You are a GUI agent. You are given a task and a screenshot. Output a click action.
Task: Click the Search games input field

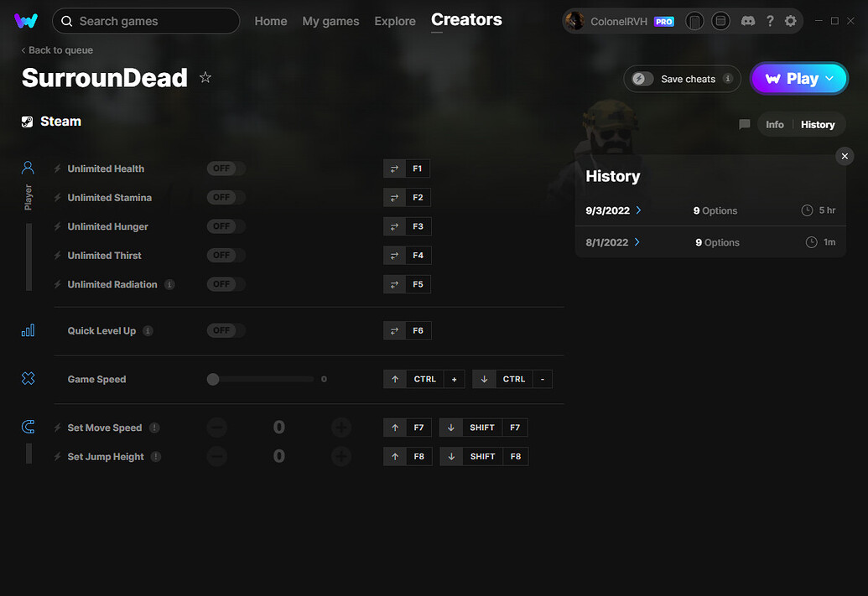tap(146, 20)
